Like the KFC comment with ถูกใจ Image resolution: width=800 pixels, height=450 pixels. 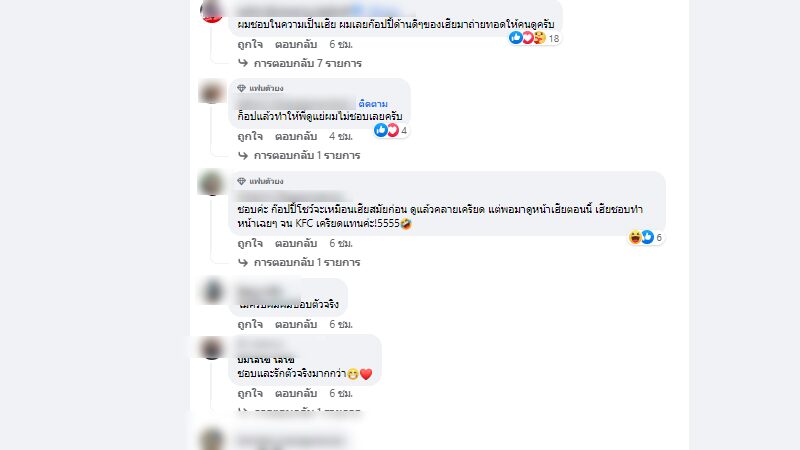click(x=250, y=243)
